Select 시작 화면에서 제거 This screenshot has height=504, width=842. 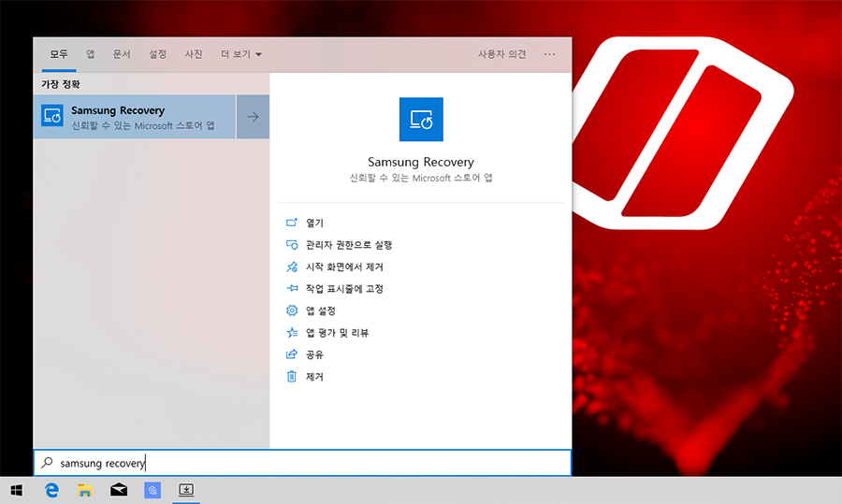tap(344, 266)
